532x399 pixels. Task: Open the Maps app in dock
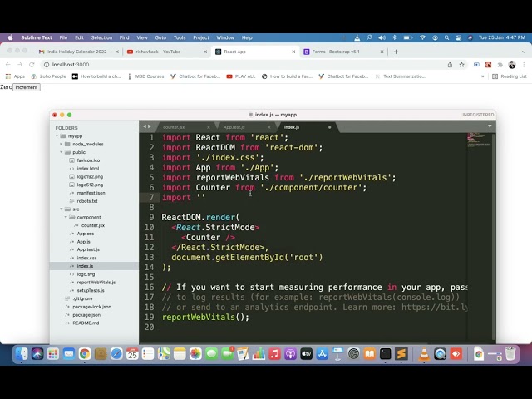tap(164, 354)
